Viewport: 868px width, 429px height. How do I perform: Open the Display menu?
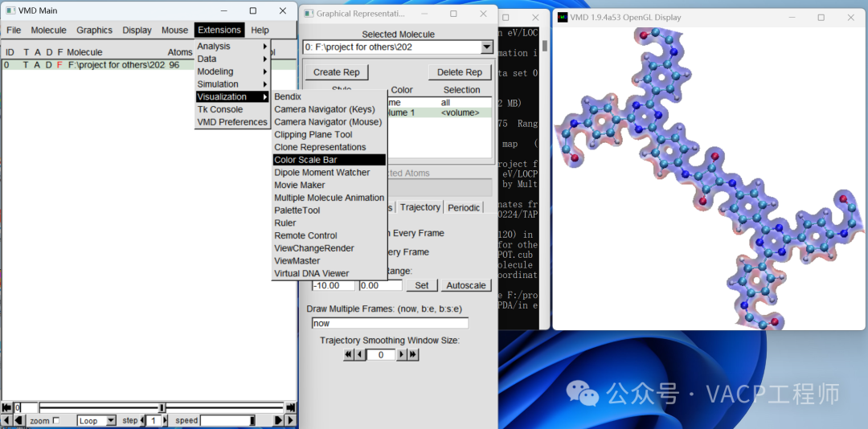(x=137, y=30)
